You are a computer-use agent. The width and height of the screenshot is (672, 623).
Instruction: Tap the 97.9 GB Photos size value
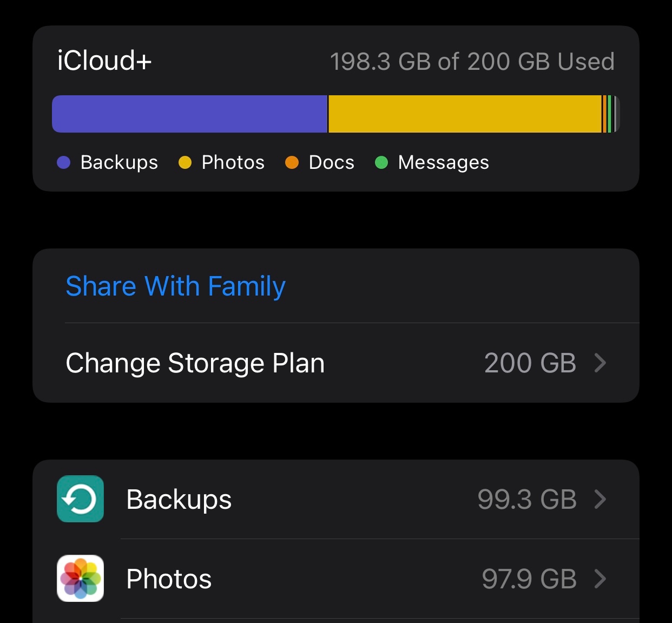tap(529, 579)
